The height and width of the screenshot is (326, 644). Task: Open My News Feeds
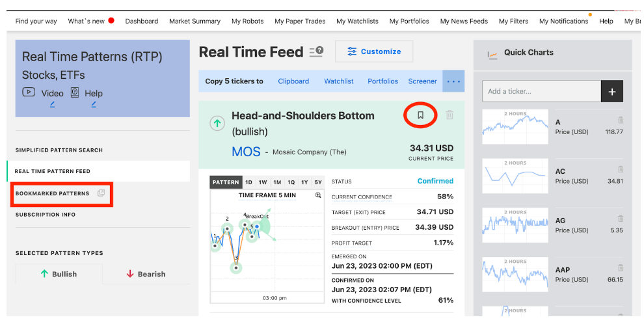coord(464,21)
